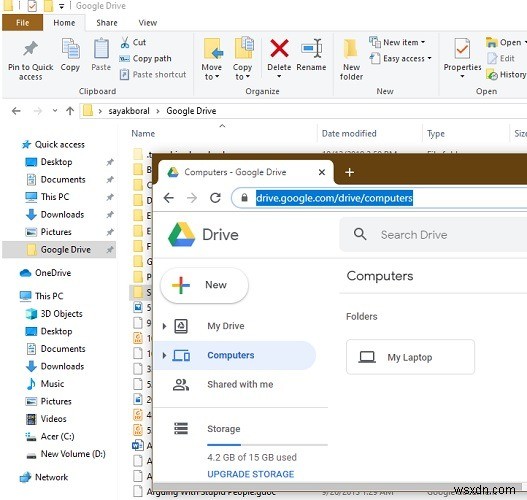Screen dimensions: 527x500
Task: Expand the My Drive tree arrow
Action: tap(164, 326)
